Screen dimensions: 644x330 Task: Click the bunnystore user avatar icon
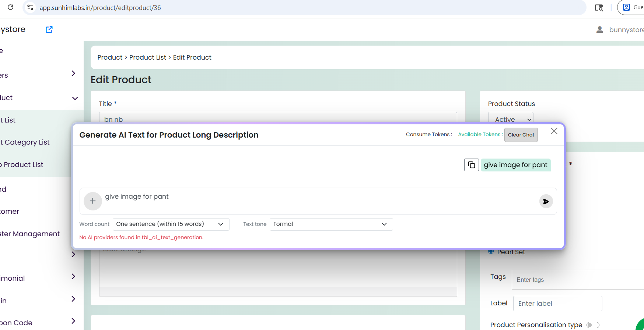[x=600, y=29]
